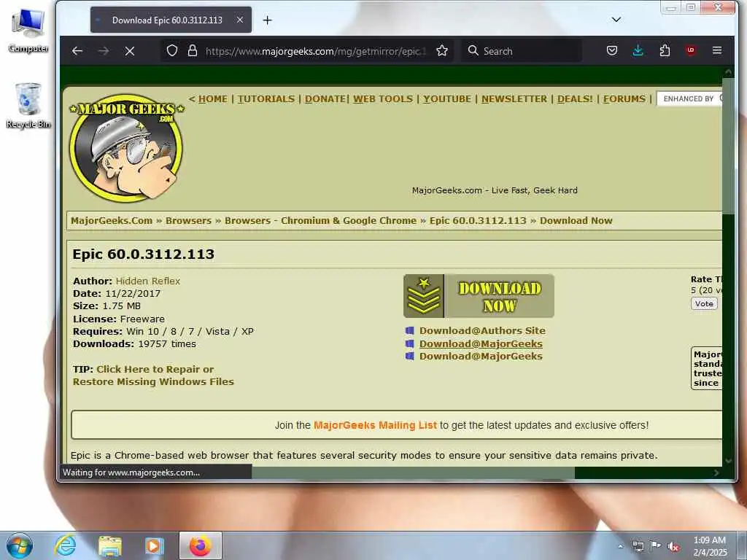Bookmark this page with the star icon
Image resolution: width=747 pixels, height=560 pixels.
coord(442,51)
